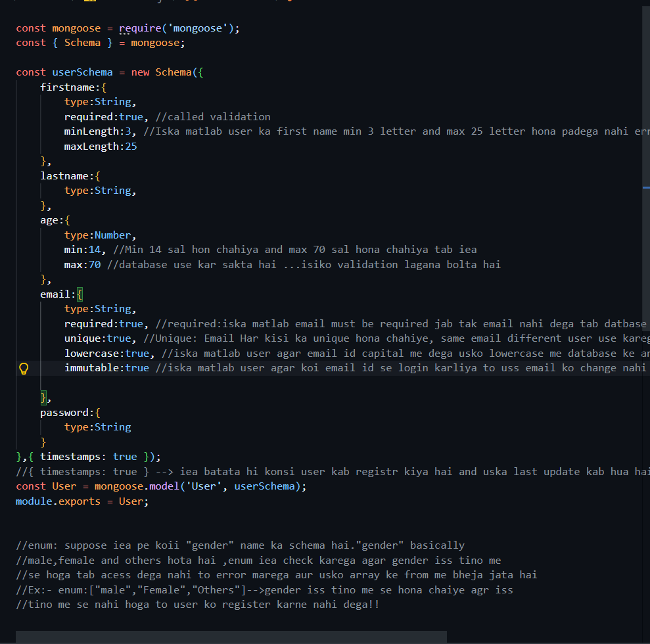Click 'min:14' property
The image size is (650, 644).
pyautogui.click(x=83, y=250)
